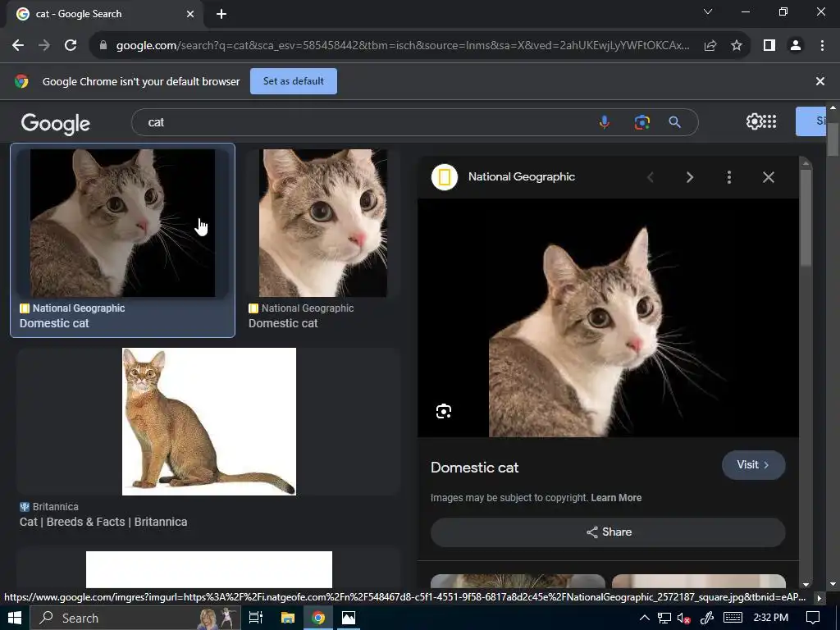Open the Windows Start menu
Screen dimensions: 840x630
15,618
